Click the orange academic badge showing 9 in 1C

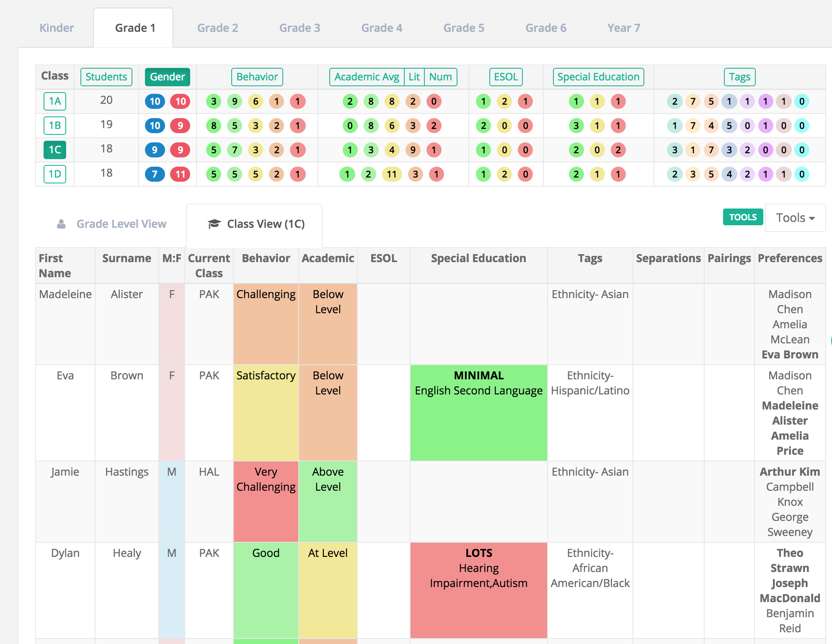(413, 150)
